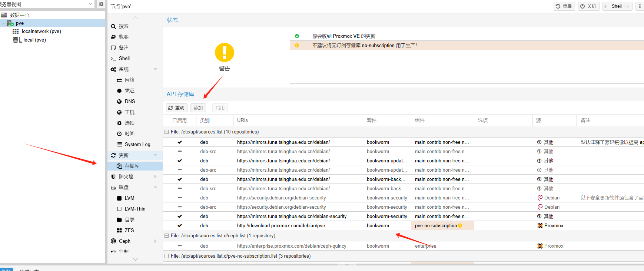Sort by the 已启用 column header
644x271 pixels.
click(180, 120)
